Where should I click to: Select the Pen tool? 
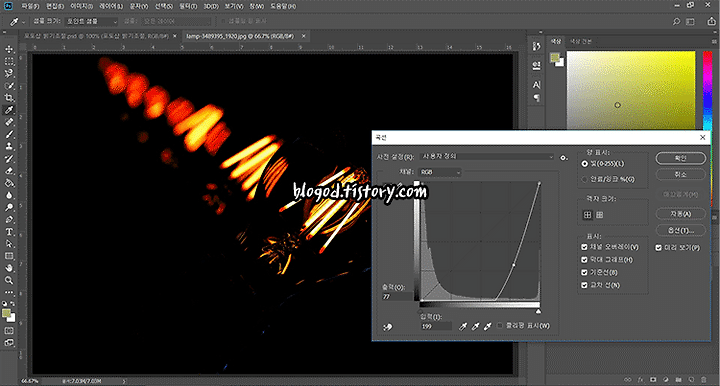(9, 219)
